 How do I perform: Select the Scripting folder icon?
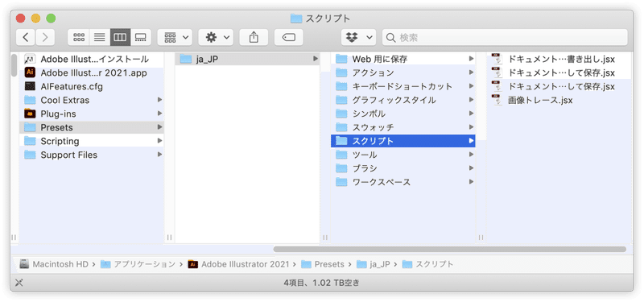[30, 141]
